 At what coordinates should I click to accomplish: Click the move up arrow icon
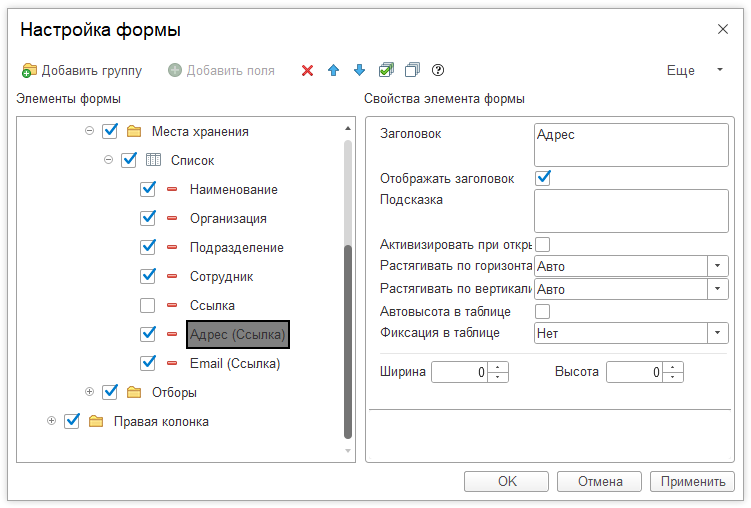point(334,71)
